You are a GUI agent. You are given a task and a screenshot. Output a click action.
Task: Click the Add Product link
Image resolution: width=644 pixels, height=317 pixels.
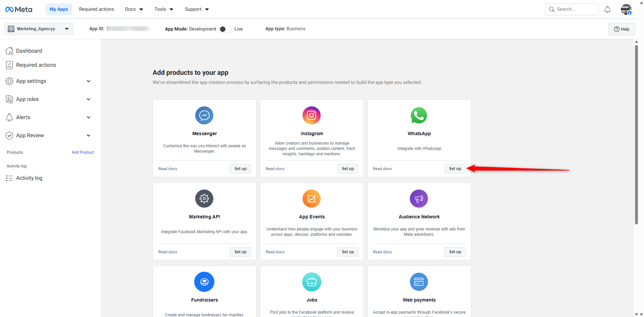click(x=83, y=152)
